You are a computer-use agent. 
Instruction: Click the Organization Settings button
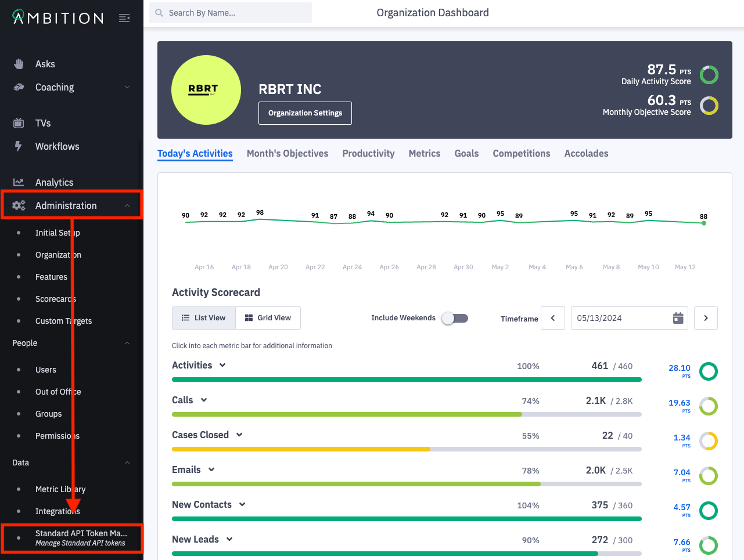[305, 113]
